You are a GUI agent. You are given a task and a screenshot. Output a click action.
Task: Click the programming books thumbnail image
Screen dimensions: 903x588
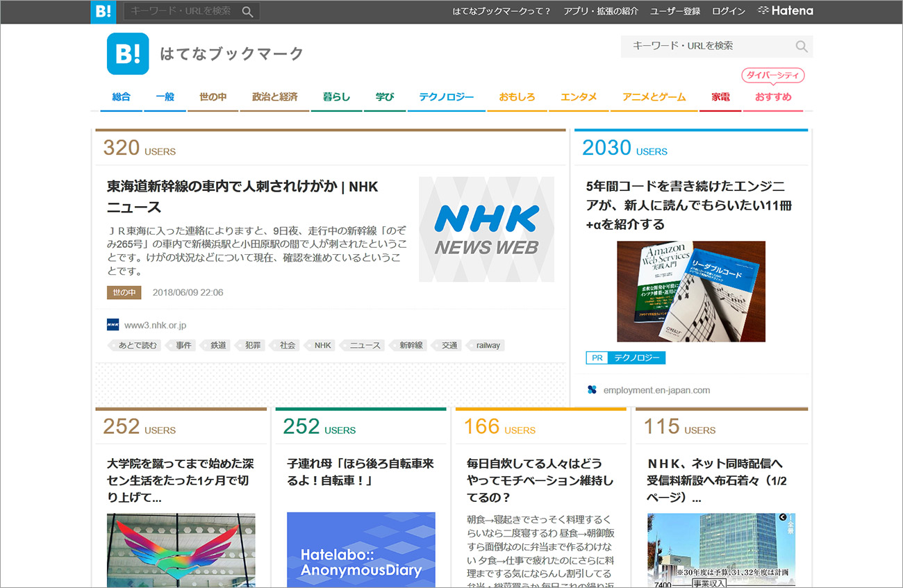(x=691, y=292)
